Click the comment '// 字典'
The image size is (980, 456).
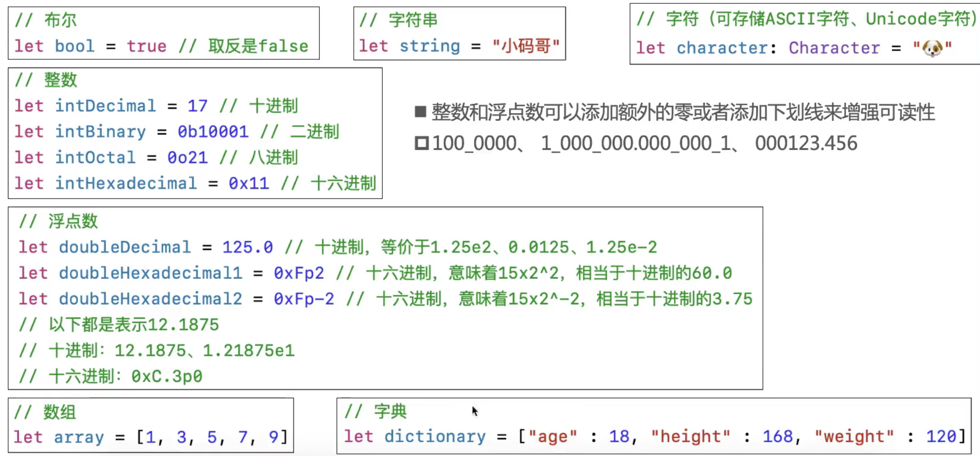(x=375, y=411)
